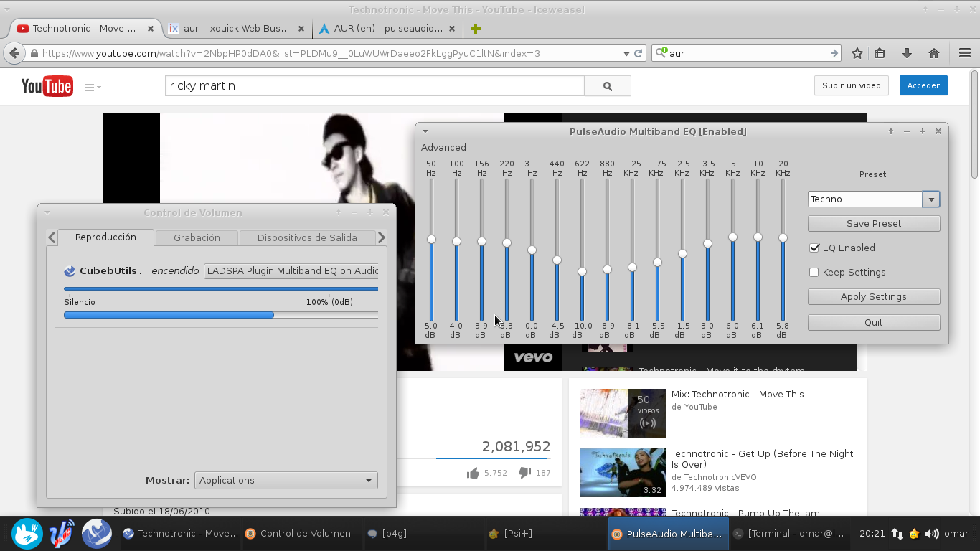Image resolution: width=980 pixels, height=551 pixels.
Task: Click the browser back arrow button
Action: [14, 53]
